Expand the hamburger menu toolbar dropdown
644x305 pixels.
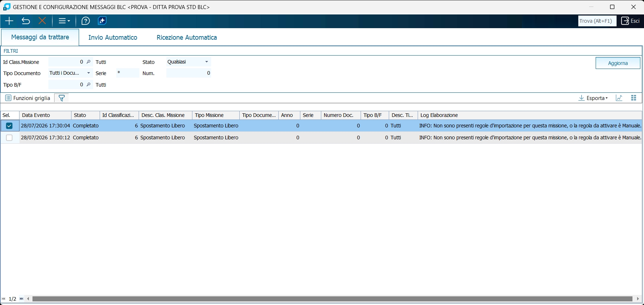coord(64,21)
